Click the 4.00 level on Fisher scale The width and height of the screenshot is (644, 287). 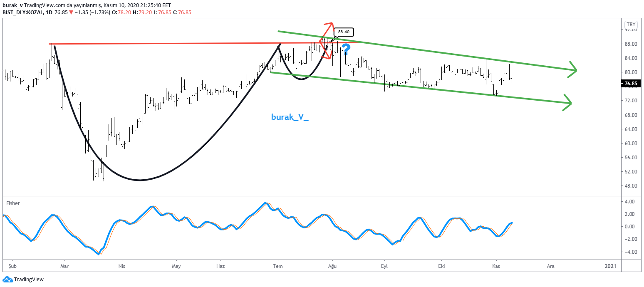[x=630, y=202]
